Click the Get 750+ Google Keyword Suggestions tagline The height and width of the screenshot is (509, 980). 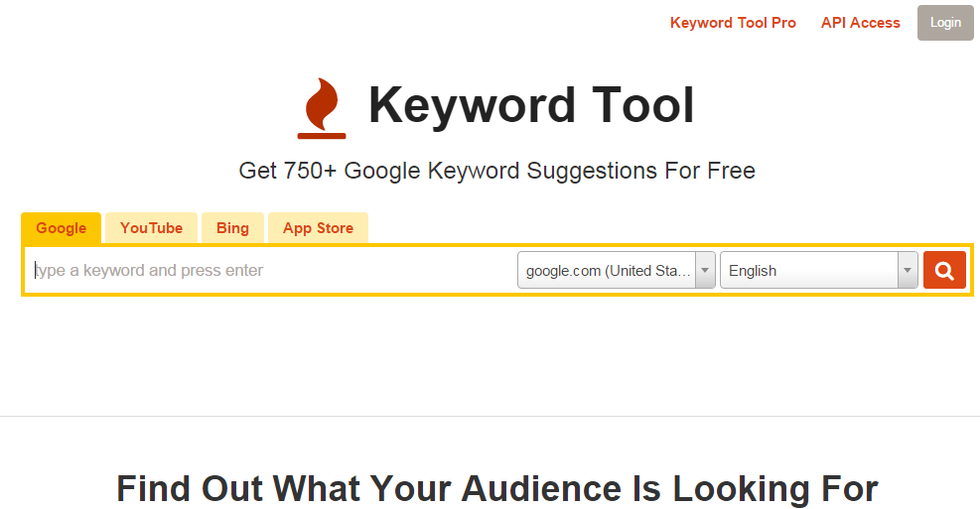(496, 171)
